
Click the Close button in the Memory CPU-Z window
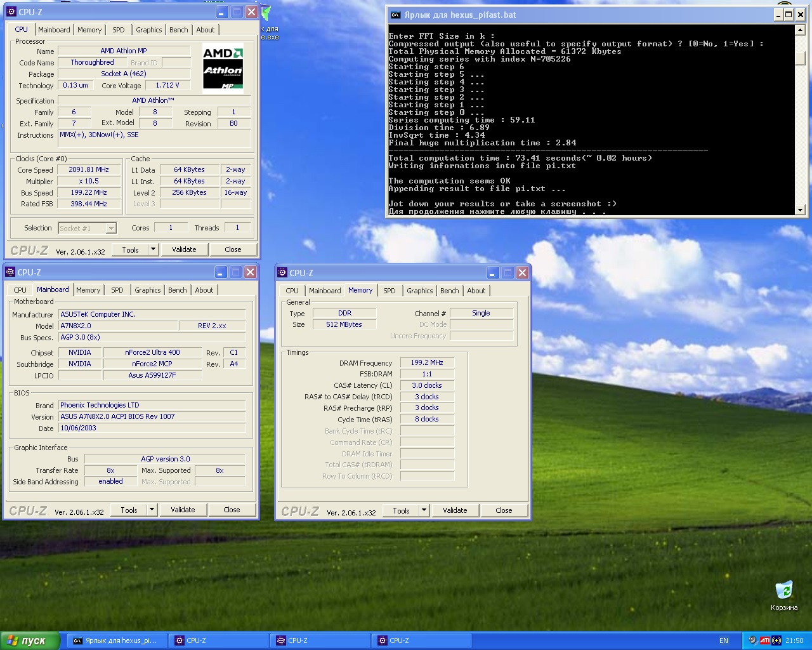tap(504, 510)
